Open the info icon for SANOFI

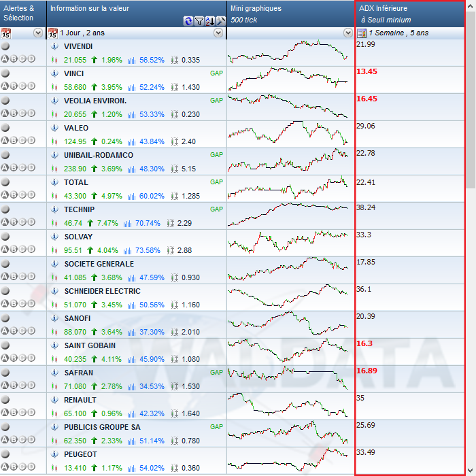click(x=54, y=318)
